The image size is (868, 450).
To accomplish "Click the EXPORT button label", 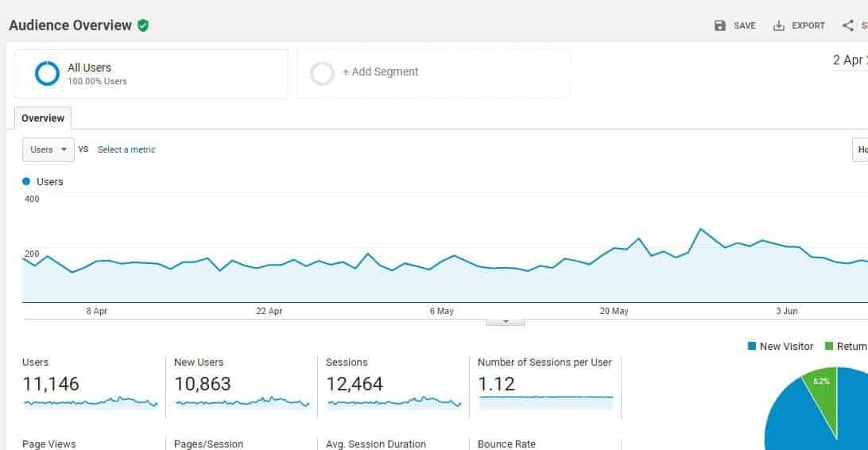I will point(808,25).
